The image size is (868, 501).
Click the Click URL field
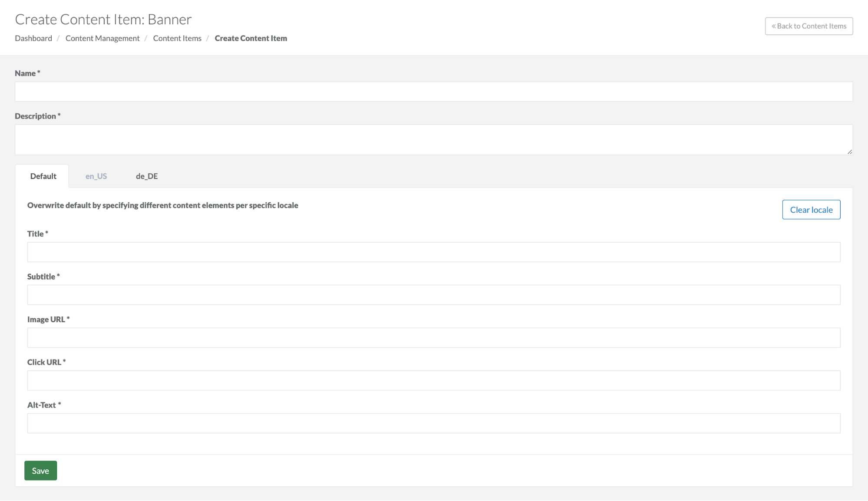click(x=434, y=380)
